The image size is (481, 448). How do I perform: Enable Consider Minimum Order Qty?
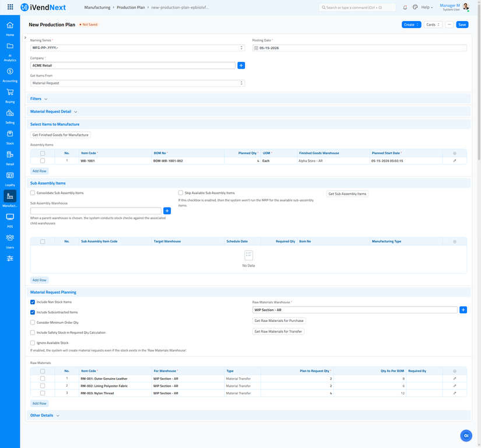(x=33, y=323)
